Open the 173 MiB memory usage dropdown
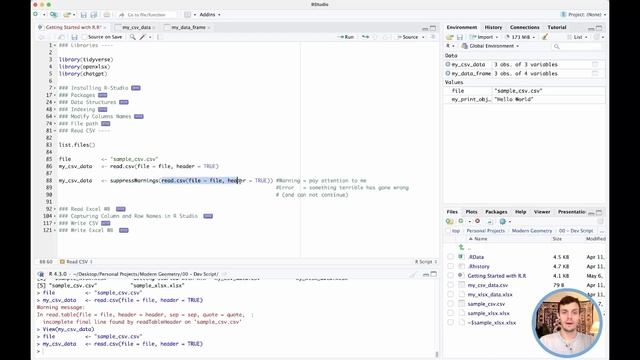Viewport: 640px width, 360px height. [x=520, y=37]
